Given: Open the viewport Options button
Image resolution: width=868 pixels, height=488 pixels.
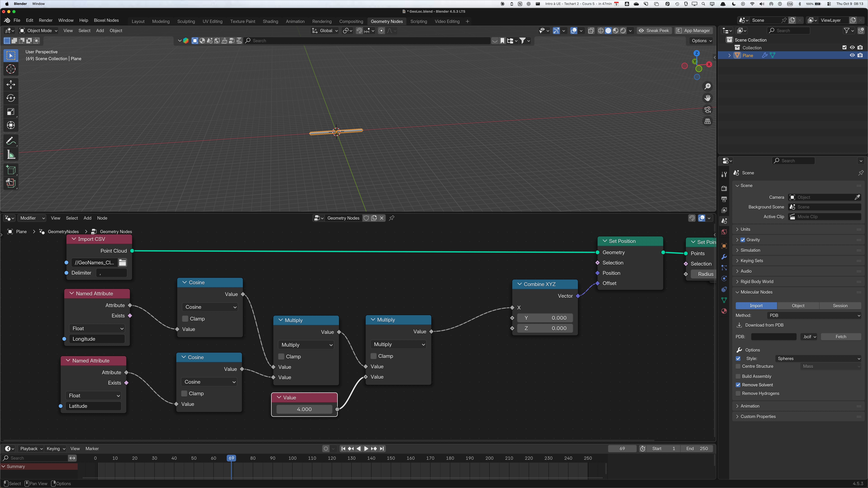Looking at the screenshot, I should tap(702, 41).
